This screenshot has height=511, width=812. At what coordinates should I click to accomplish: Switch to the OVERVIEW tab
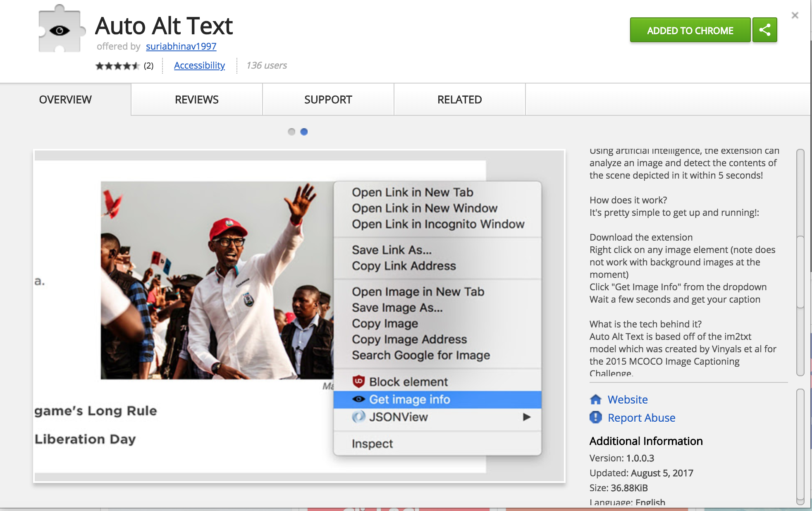(x=65, y=100)
